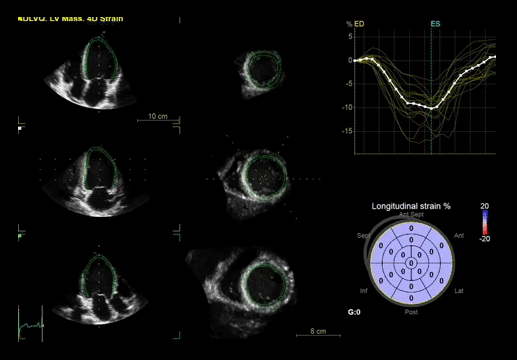Screen dimensions: 517x360
Task: Click the apical four-chamber view thumbnail
Action: tap(92, 72)
